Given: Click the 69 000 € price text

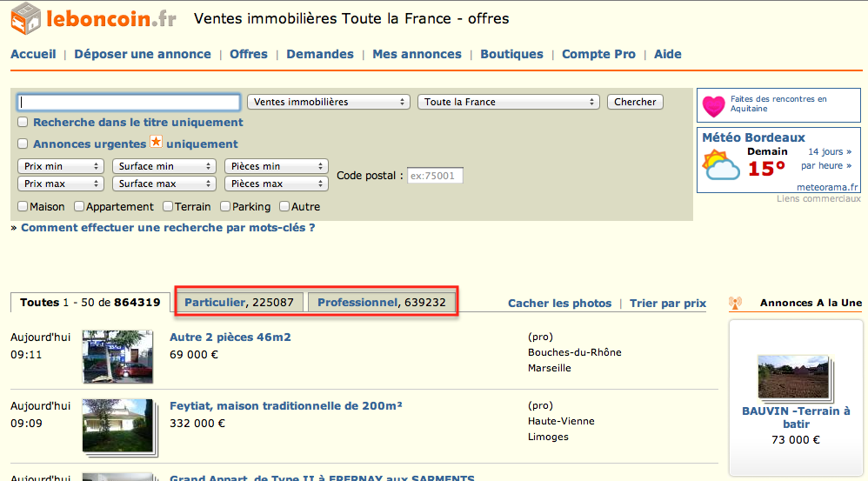Looking at the screenshot, I should (x=194, y=355).
